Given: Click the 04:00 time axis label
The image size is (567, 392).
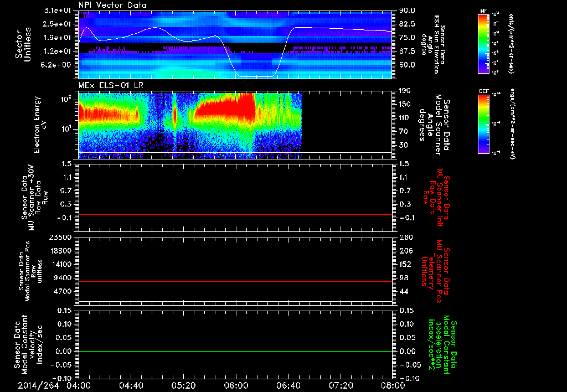Looking at the screenshot, I should 79,385.
